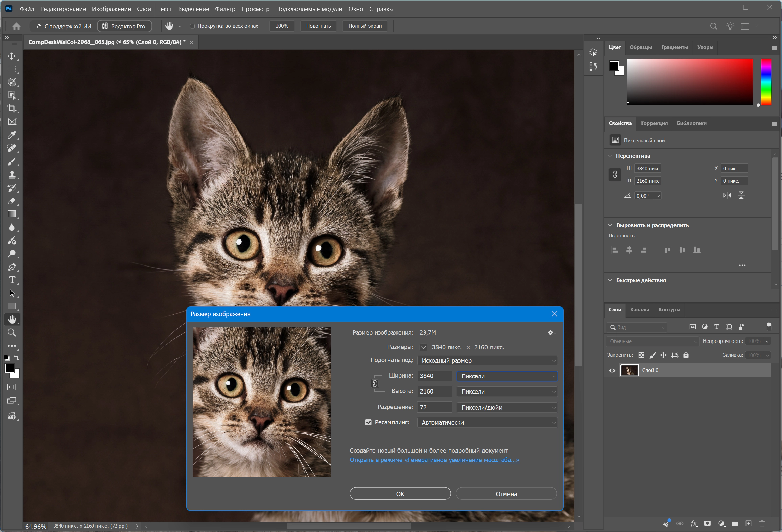Open the Фильтр menu
Viewport: 782px width, 532px height.
[x=225, y=9]
